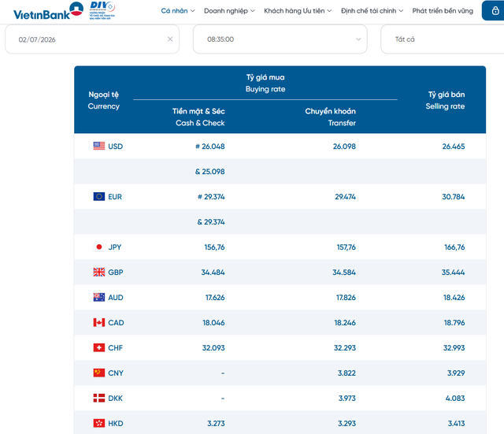Viewport: 504px width, 434px height.
Task: Click EUR transfer rate 29.474
Action: click(x=345, y=197)
